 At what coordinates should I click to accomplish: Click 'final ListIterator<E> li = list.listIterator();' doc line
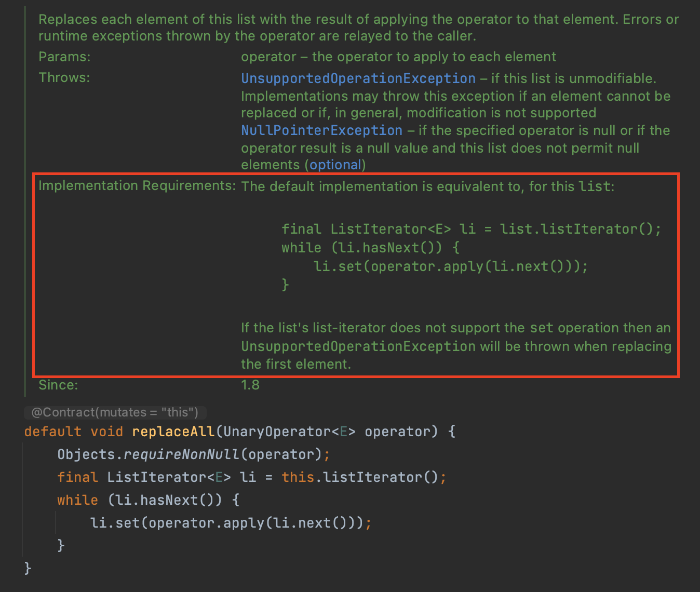point(472,229)
